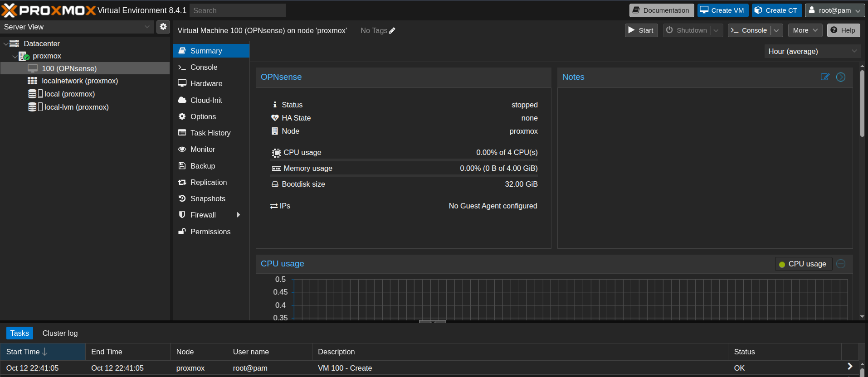Viewport: 868px width, 377px height.
Task: Open the root@pam user menu
Action: click(834, 10)
